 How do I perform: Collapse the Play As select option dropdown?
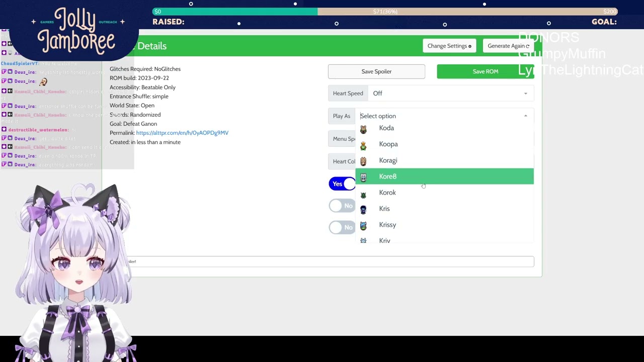tap(525, 116)
